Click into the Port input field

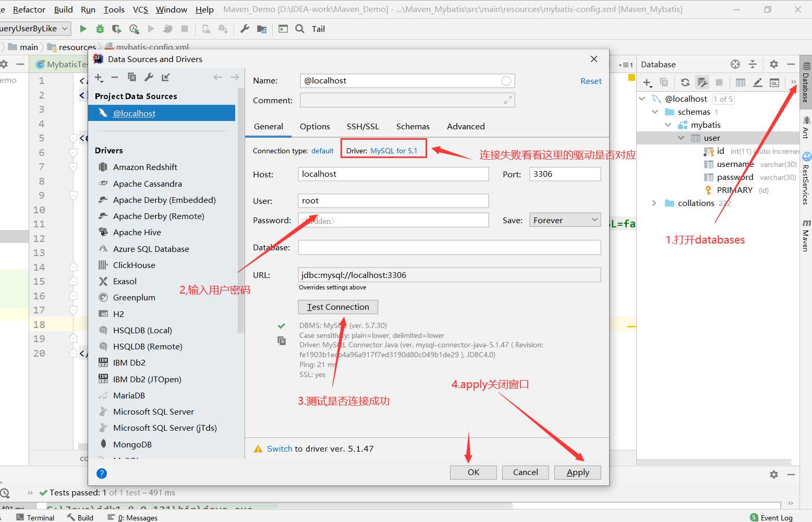point(565,174)
